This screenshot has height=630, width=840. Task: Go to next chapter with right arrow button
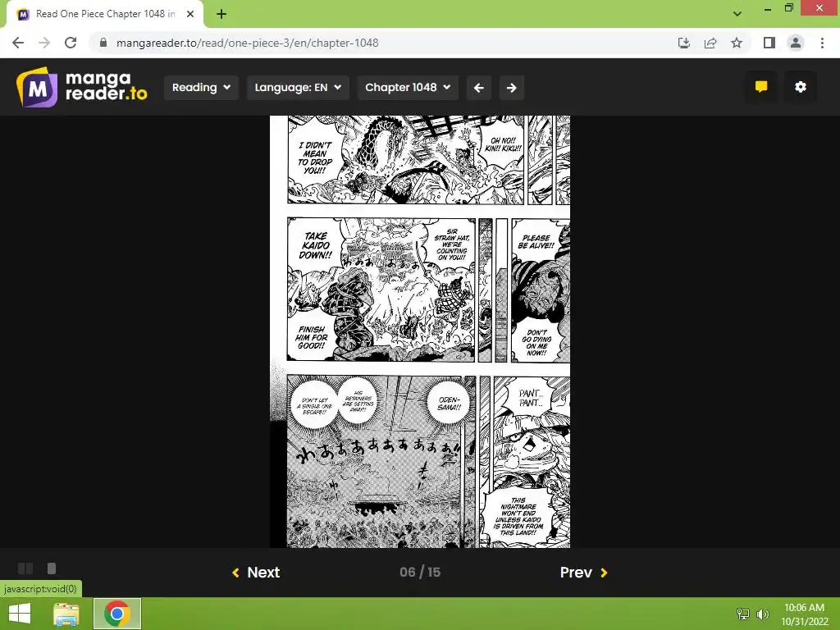coord(512,87)
